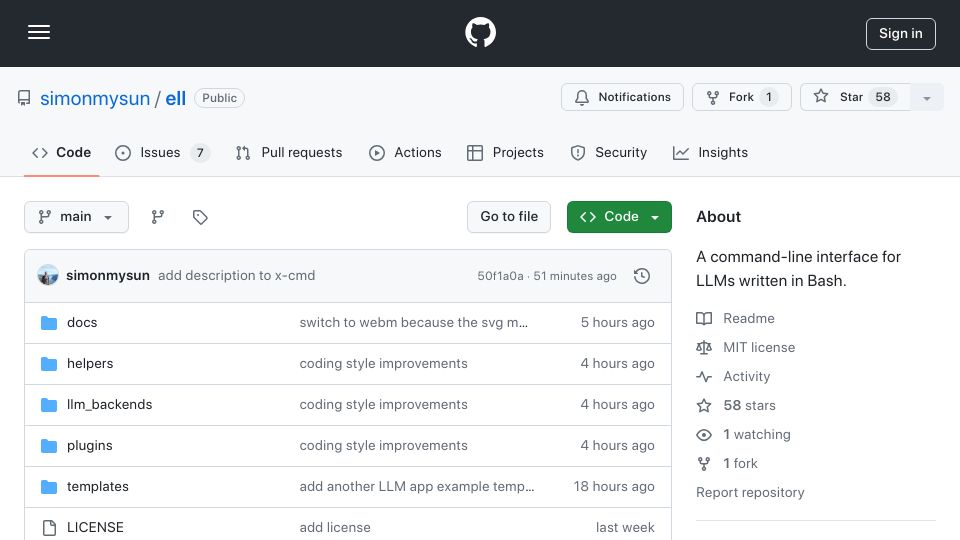
Task: Open the plugins folder
Action: point(89,446)
